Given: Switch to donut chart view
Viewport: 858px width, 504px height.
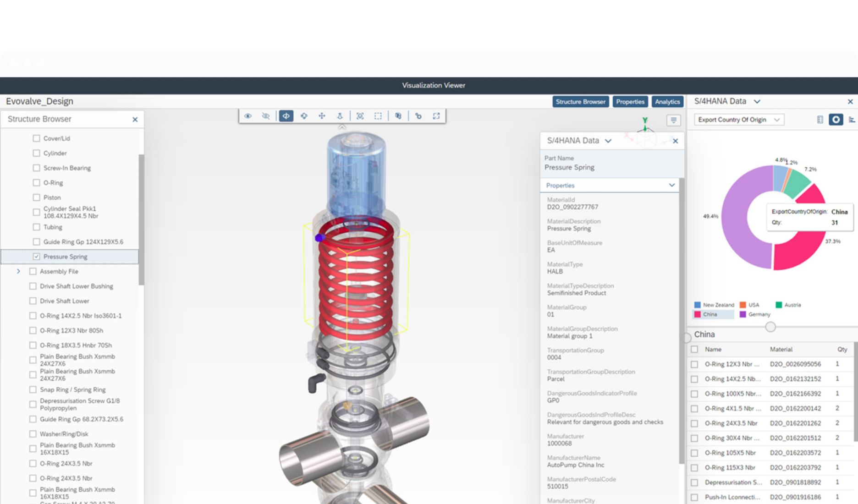Looking at the screenshot, I should [x=836, y=120].
